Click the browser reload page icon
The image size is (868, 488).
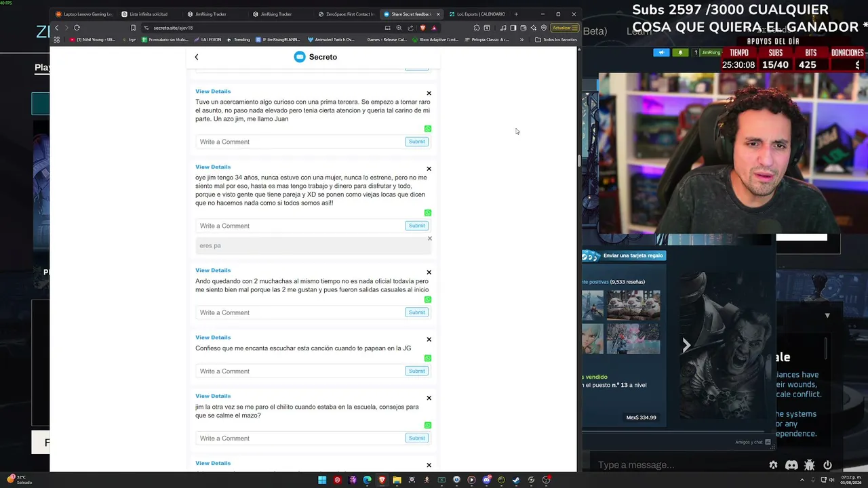[x=77, y=28]
